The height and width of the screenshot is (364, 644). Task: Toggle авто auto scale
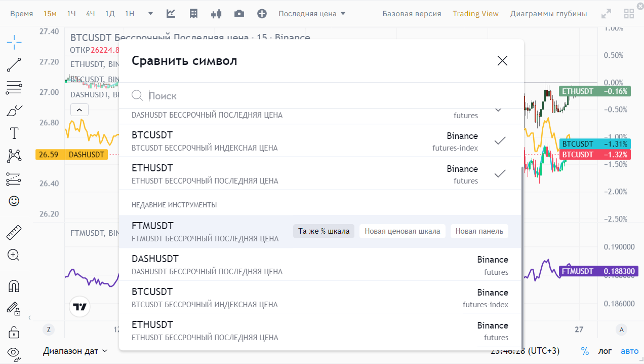630,351
